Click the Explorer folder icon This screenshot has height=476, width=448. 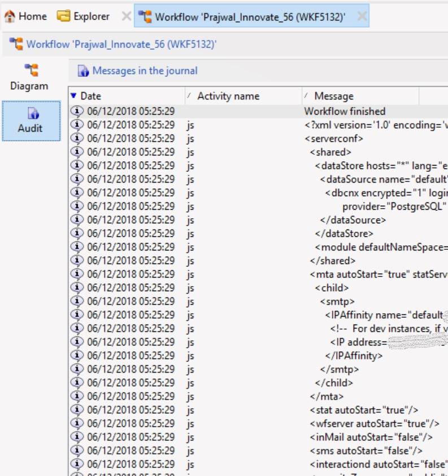tap(64, 16)
